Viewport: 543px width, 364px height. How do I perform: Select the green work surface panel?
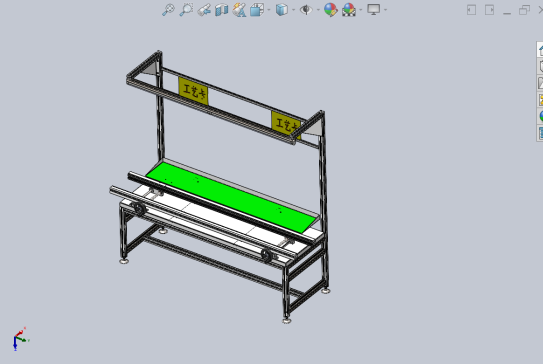(230, 197)
